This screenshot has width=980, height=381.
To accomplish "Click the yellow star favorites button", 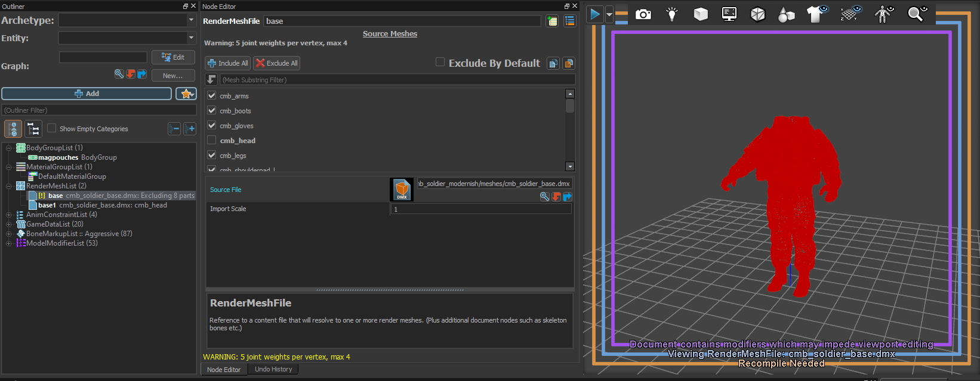I will (186, 94).
